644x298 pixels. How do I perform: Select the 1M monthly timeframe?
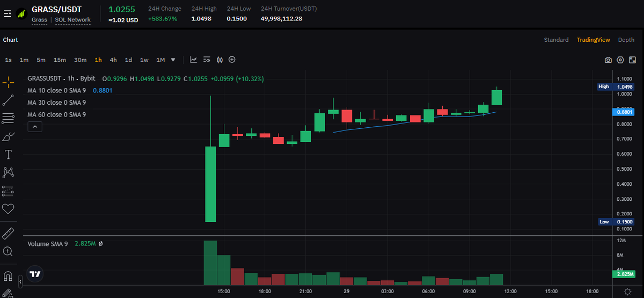point(160,60)
